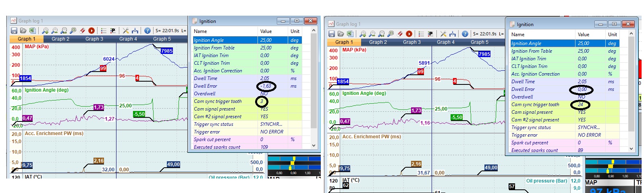Zoom to selection icon in right graph toolbar
The image size is (644, 193).
click(391, 34)
